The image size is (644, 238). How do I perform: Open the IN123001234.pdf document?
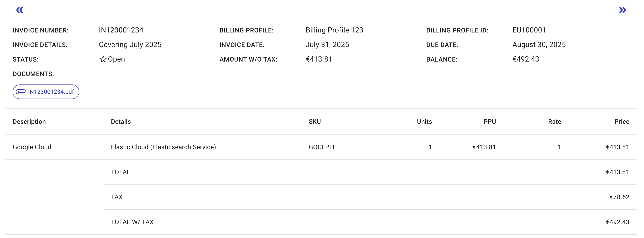(x=51, y=92)
